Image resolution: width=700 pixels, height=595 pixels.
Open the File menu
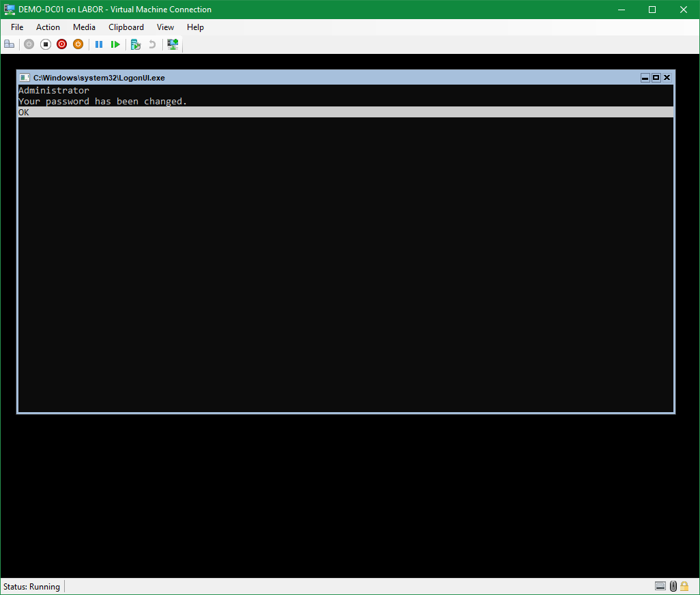pos(17,27)
